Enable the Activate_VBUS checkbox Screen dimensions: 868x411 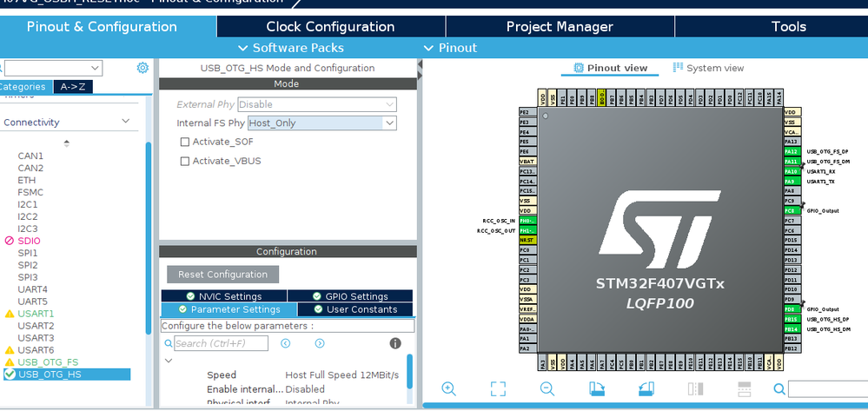click(x=185, y=162)
